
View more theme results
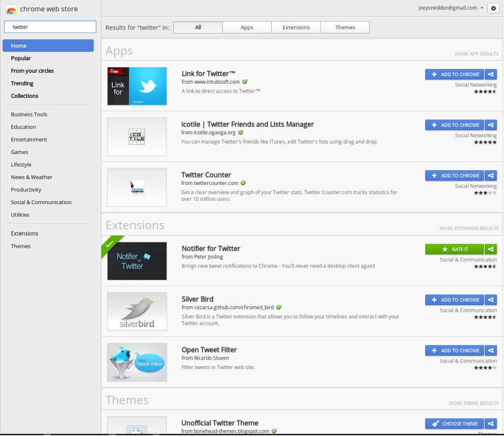coord(473,403)
